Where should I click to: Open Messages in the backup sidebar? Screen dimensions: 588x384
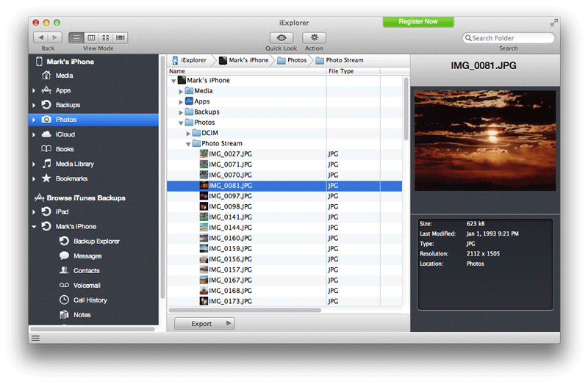pyautogui.click(x=87, y=256)
